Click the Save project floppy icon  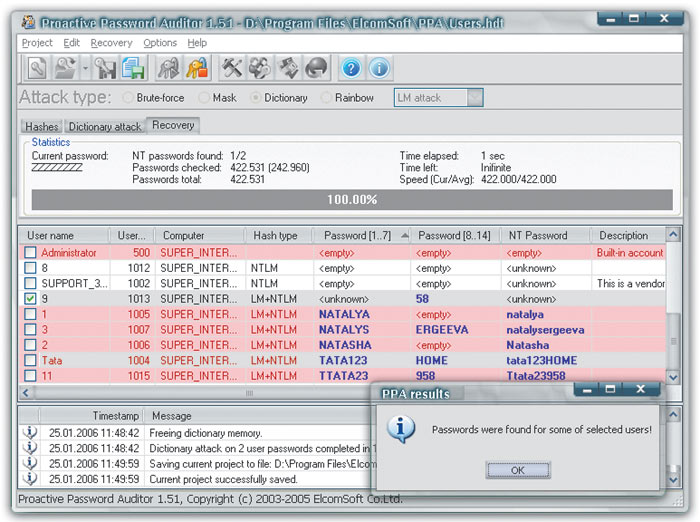pyautogui.click(x=105, y=68)
